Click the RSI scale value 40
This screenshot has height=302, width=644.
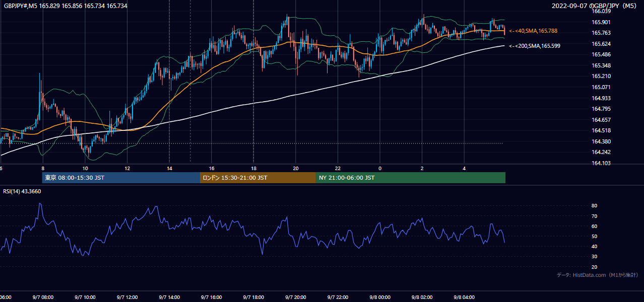pyautogui.click(x=595, y=247)
